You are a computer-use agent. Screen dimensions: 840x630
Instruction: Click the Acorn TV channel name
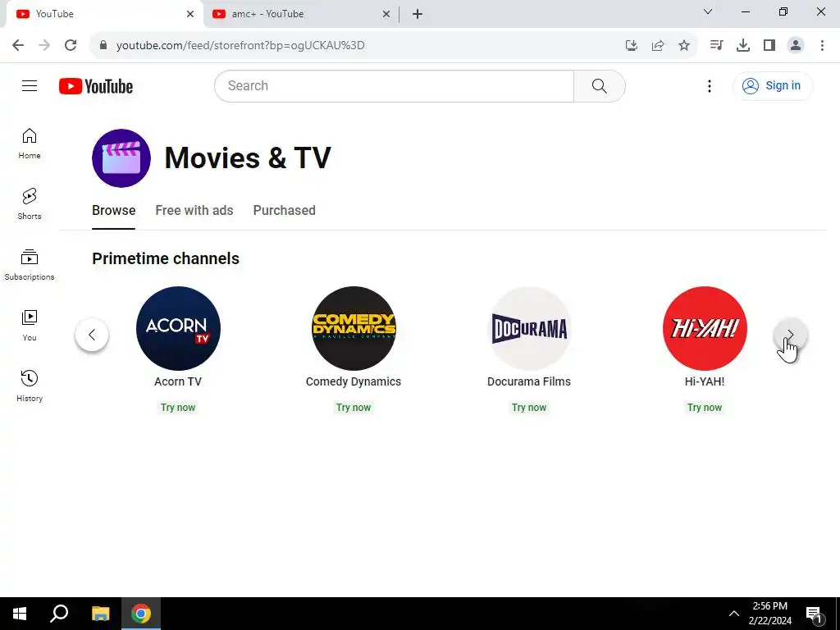[178, 381]
